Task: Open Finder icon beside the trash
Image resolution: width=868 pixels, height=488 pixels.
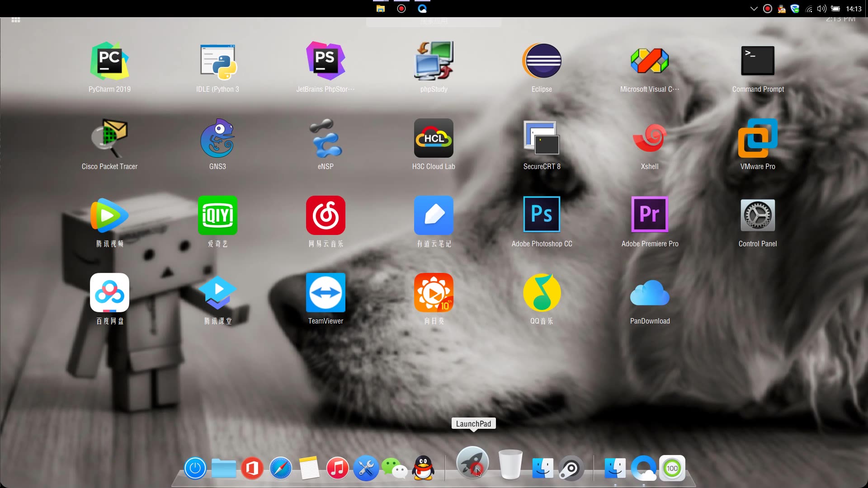Action: (542, 468)
